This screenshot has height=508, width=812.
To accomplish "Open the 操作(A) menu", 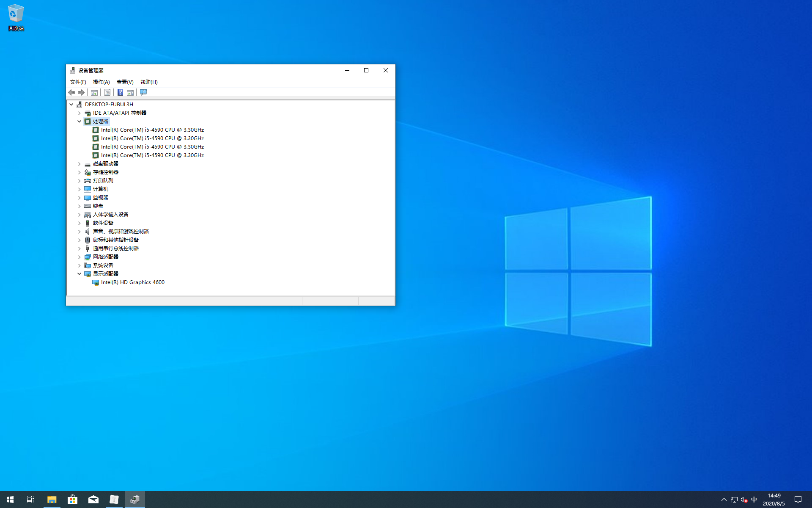I will (x=101, y=82).
